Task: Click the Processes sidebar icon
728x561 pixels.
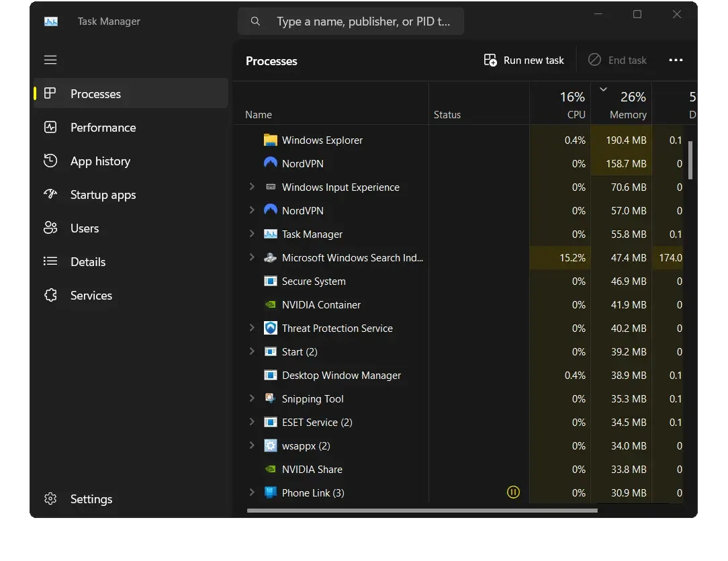Action: tap(50, 93)
